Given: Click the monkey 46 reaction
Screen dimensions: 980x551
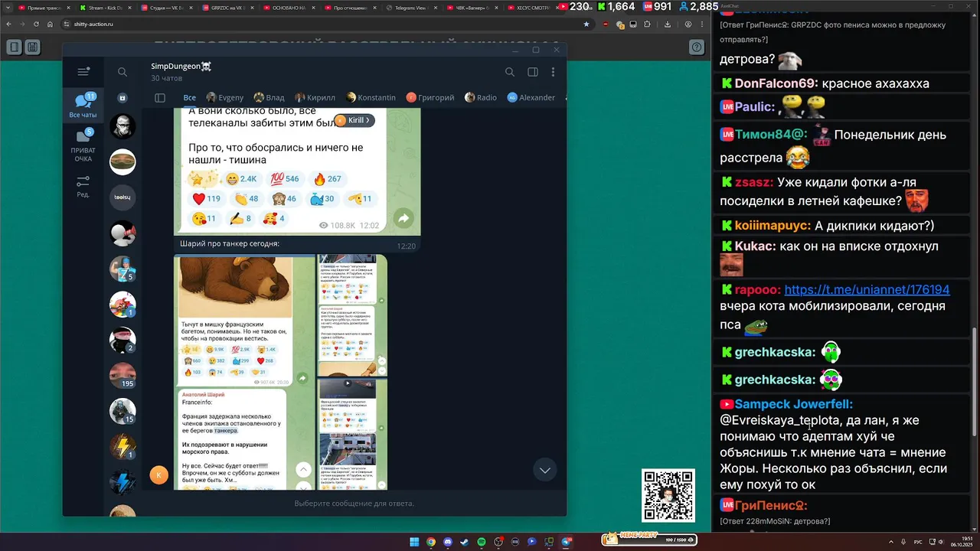Looking at the screenshot, I should 286,199.
